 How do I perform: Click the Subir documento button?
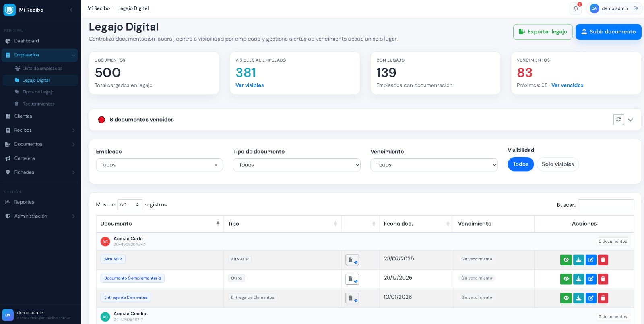(608, 32)
